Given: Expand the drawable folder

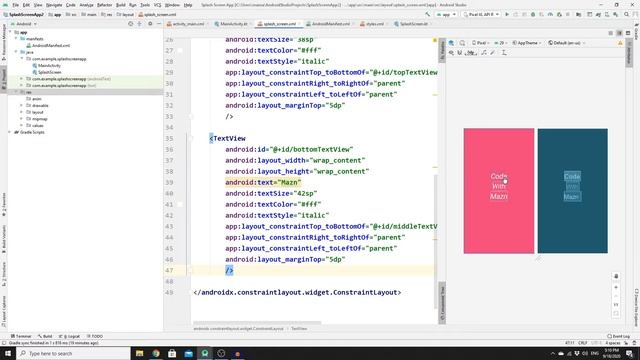Looking at the screenshot, I should click(22, 105).
